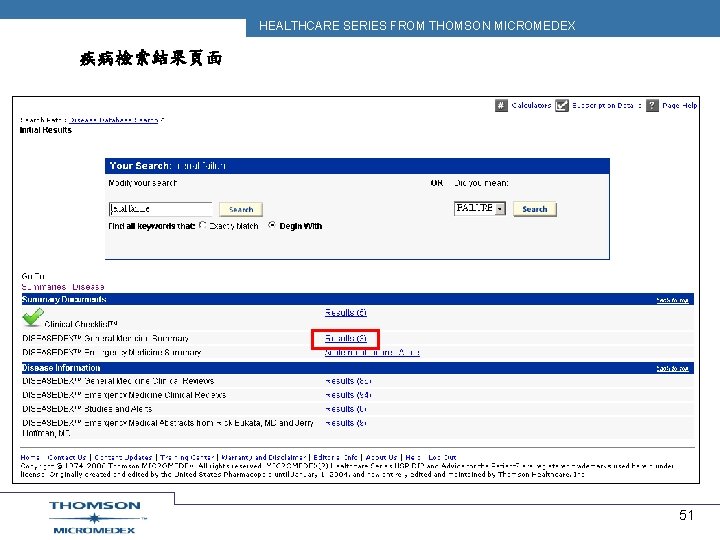Click Search button beside modify search field
Screen dimensions: 720x540
(241, 209)
